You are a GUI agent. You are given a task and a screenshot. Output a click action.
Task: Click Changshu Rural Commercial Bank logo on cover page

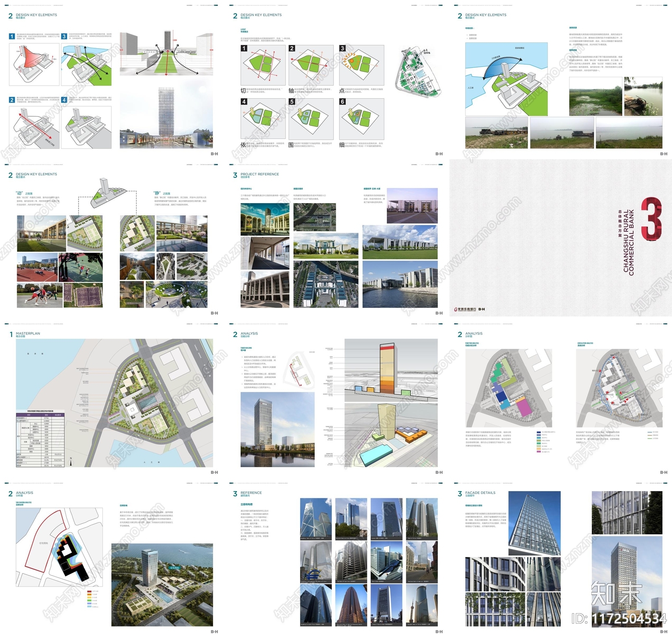tap(465, 309)
